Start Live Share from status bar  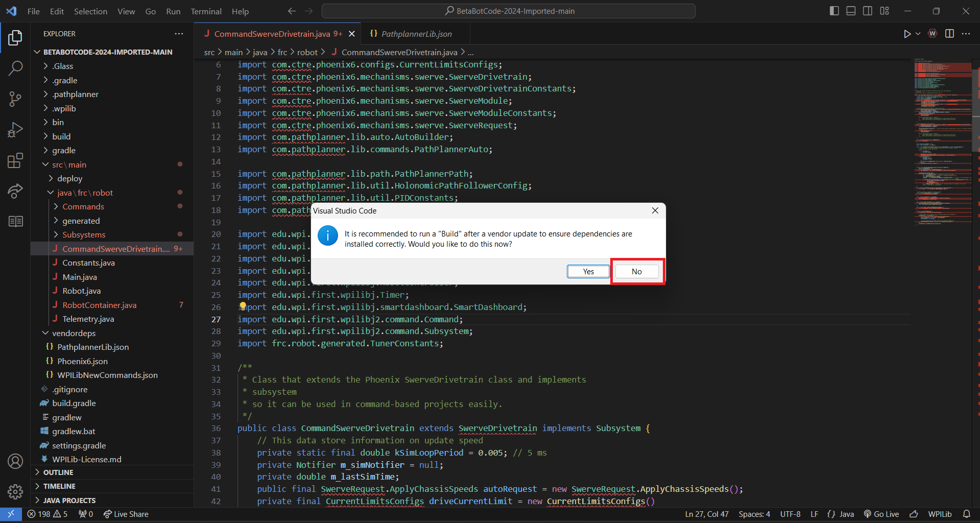[x=126, y=514]
